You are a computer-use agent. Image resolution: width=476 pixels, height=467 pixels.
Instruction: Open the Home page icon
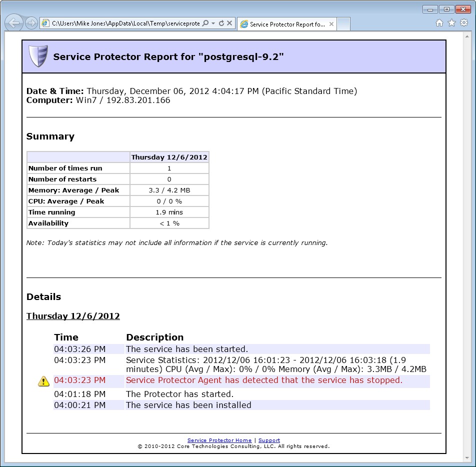click(439, 23)
